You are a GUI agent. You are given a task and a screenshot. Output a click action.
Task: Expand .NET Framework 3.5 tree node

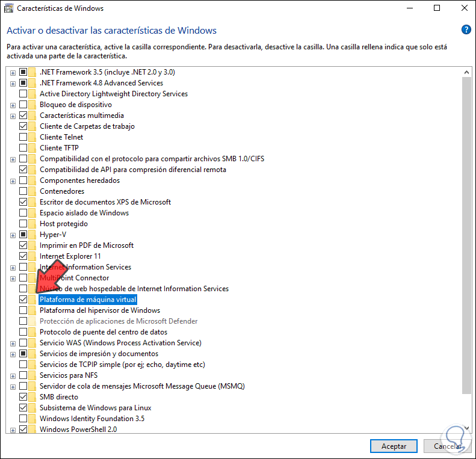tap(13, 73)
